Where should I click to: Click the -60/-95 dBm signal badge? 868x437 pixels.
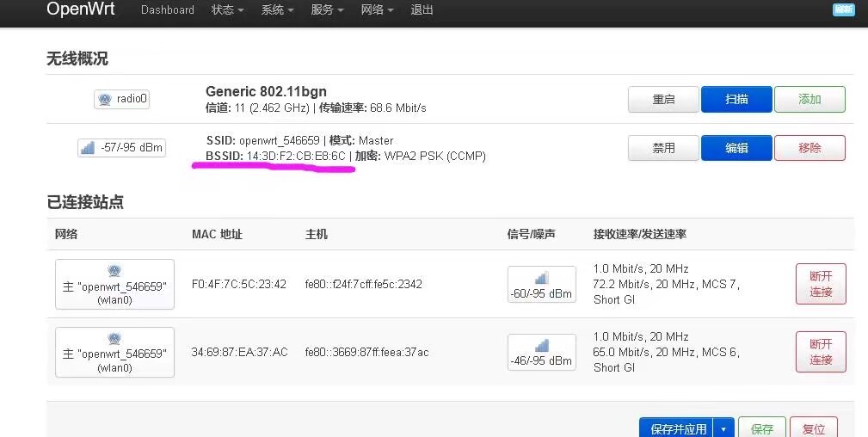click(541, 284)
